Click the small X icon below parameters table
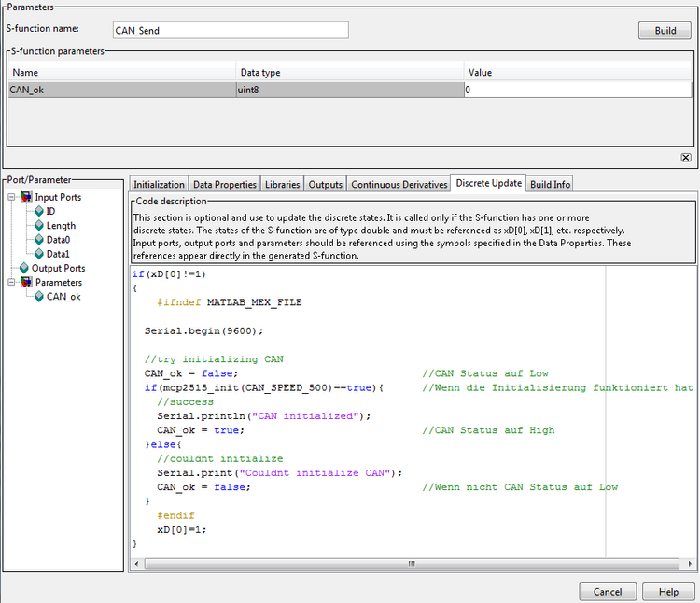The image size is (700, 603). pyautogui.click(x=686, y=158)
